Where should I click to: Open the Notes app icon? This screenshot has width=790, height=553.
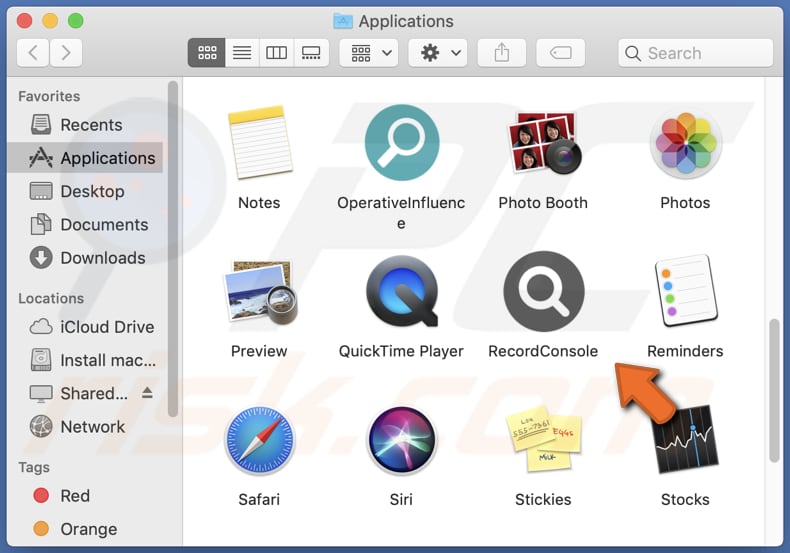point(259,143)
